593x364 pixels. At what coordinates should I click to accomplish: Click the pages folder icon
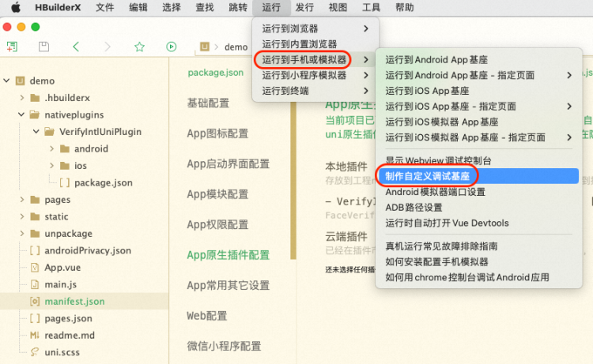[x=35, y=200]
